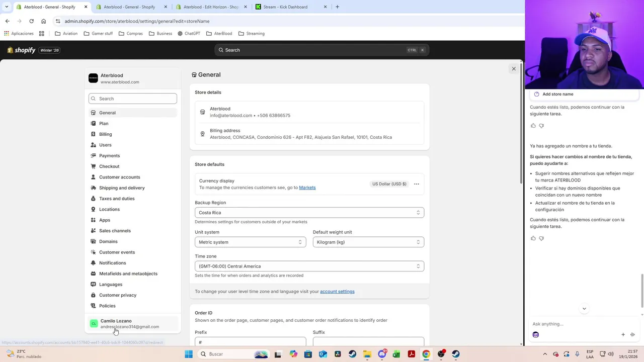This screenshot has height=362, width=644.
Task: Open a new Chrome tab
Action: (337, 7)
